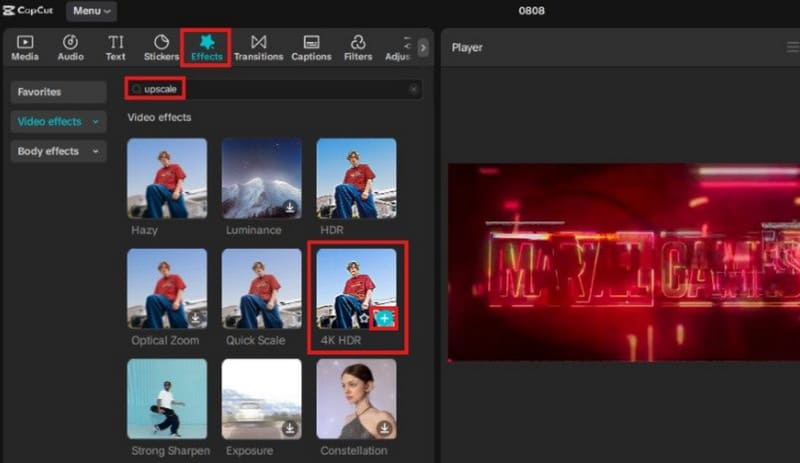The height and width of the screenshot is (463, 800).
Task: Open the Audio panel
Action: 70,47
